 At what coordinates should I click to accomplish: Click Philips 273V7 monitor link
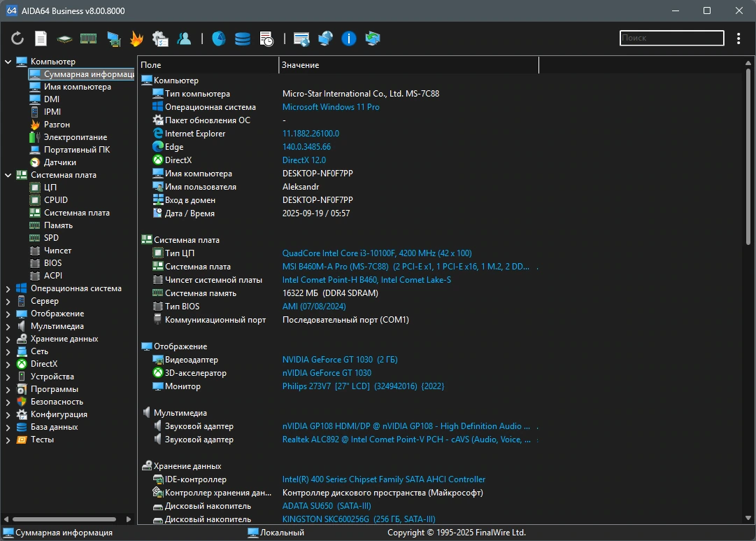tap(363, 386)
